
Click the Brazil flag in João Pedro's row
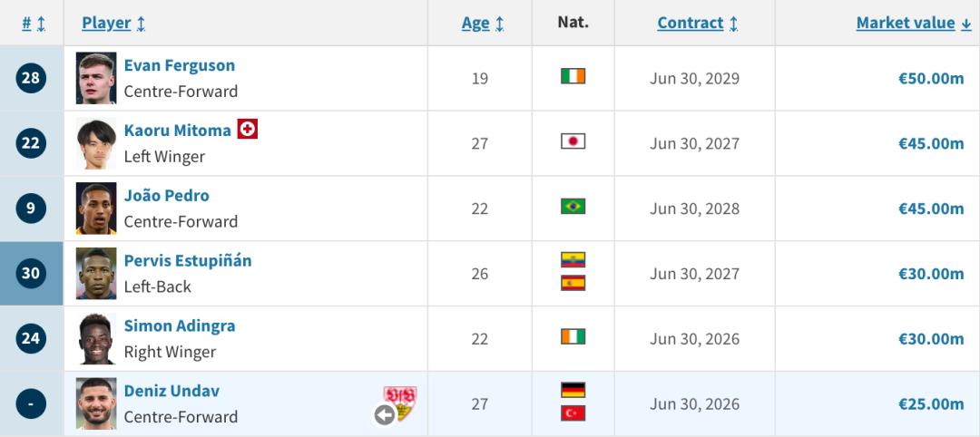(x=573, y=207)
